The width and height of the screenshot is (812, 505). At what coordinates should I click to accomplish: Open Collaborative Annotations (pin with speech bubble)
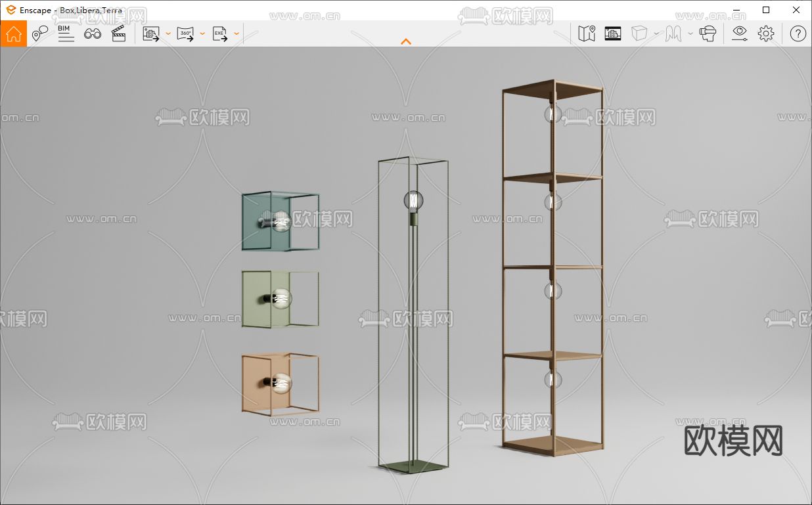pyautogui.click(x=40, y=33)
